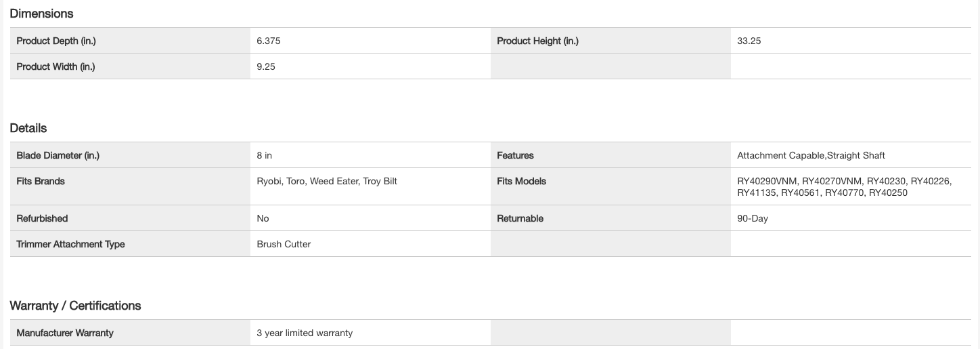Click the Dimensions section heading

[41, 14]
